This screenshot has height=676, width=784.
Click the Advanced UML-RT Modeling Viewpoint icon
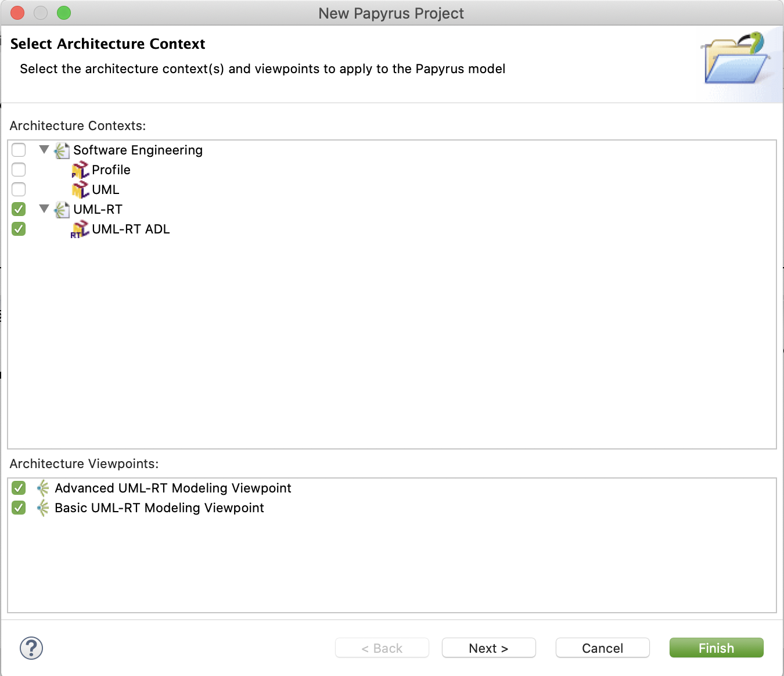click(x=43, y=488)
